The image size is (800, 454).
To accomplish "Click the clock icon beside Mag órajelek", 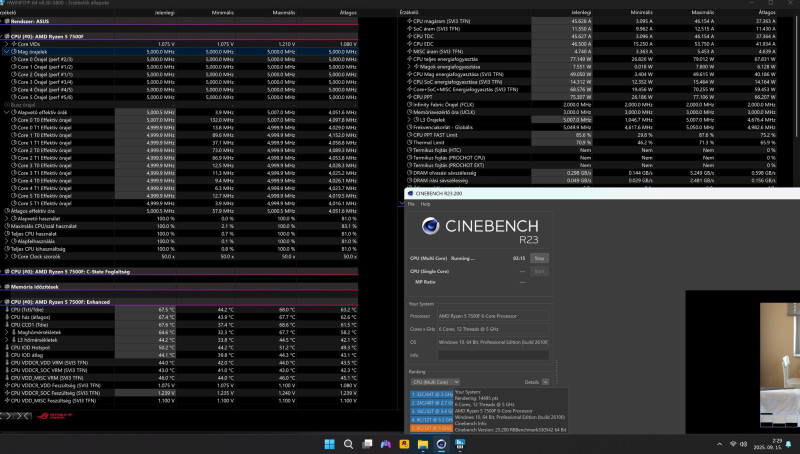I will 14,52.
